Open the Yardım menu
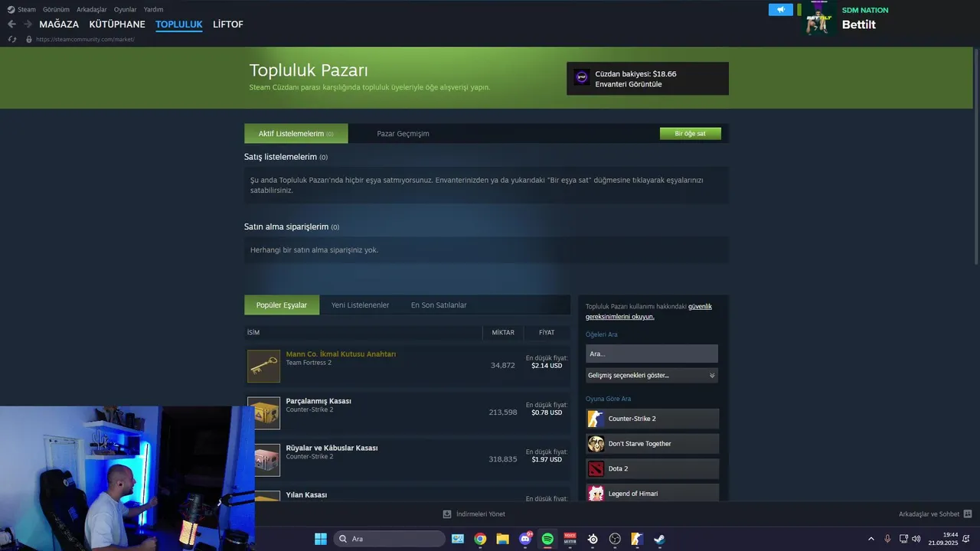Image resolution: width=980 pixels, height=551 pixels. pos(153,9)
